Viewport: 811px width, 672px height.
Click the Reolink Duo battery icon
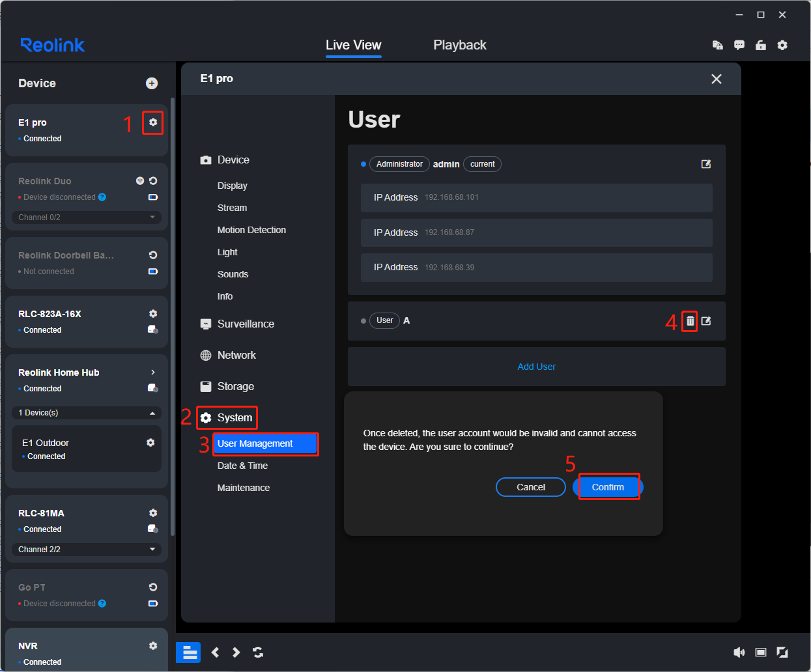(x=153, y=197)
